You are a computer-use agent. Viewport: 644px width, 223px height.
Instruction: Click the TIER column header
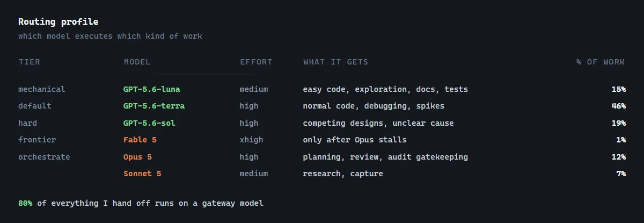(29, 62)
